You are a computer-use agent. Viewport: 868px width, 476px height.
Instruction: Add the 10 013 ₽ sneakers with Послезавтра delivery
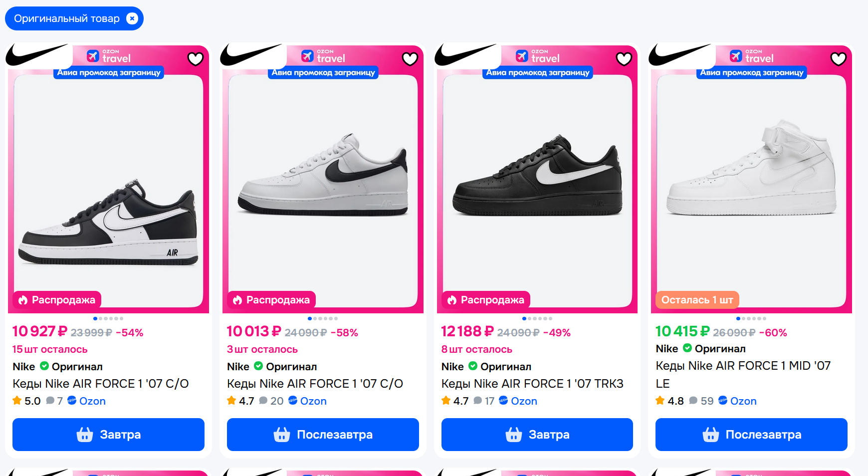(323, 435)
